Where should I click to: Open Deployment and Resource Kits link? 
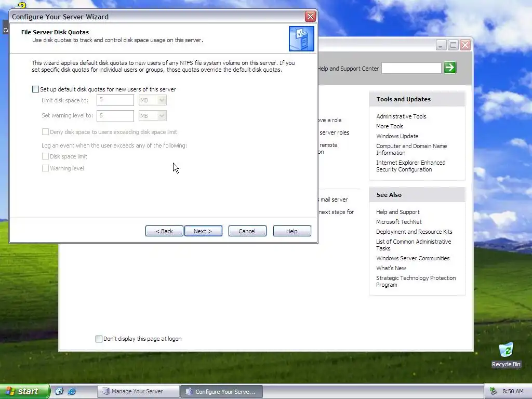click(414, 231)
